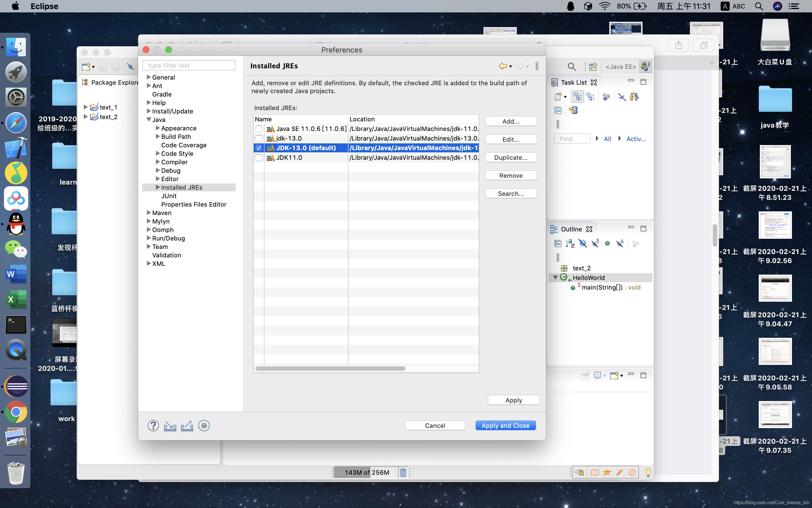Viewport: 812px width, 508px height.
Task: Toggle Hide Static Members icon in Outline
Action: click(x=595, y=243)
